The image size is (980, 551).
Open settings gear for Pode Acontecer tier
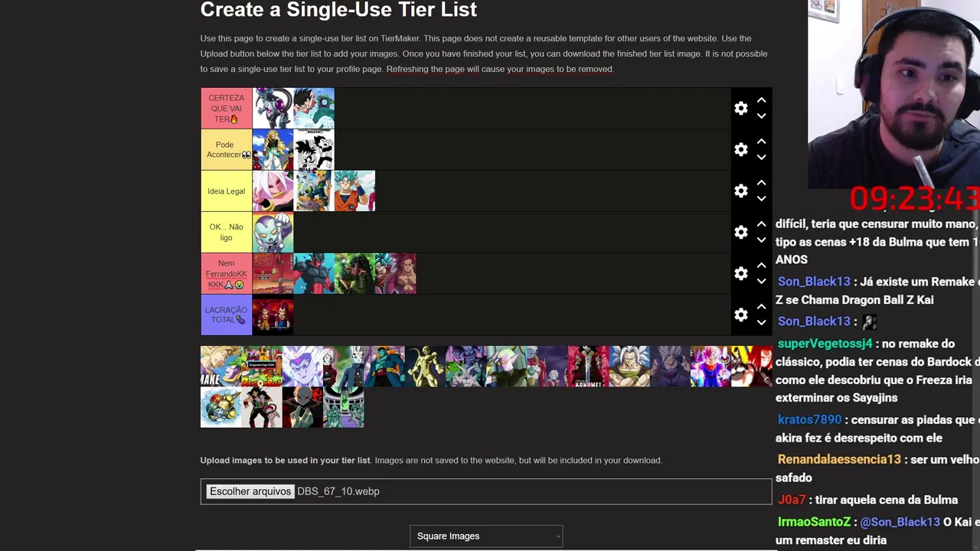[740, 150]
